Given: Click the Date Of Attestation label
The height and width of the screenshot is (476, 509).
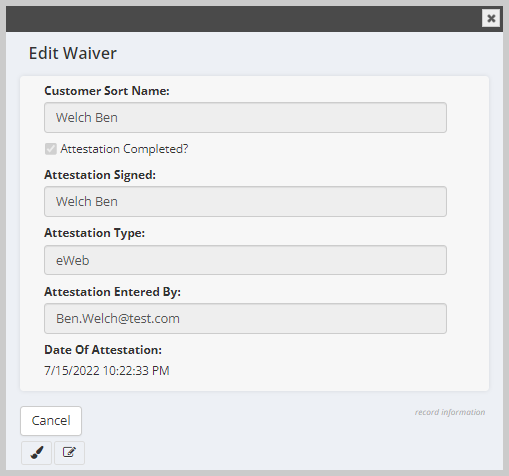Looking at the screenshot, I should point(103,350).
